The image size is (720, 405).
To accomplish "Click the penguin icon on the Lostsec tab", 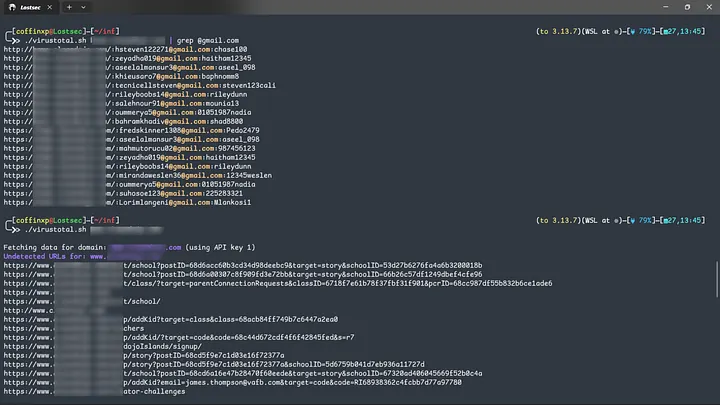I will 12,7.
